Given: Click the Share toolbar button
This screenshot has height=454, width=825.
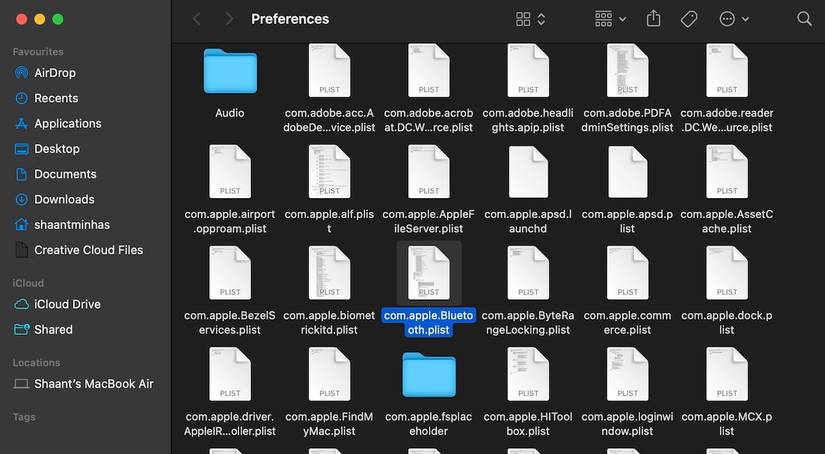Looking at the screenshot, I should click(653, 19).
